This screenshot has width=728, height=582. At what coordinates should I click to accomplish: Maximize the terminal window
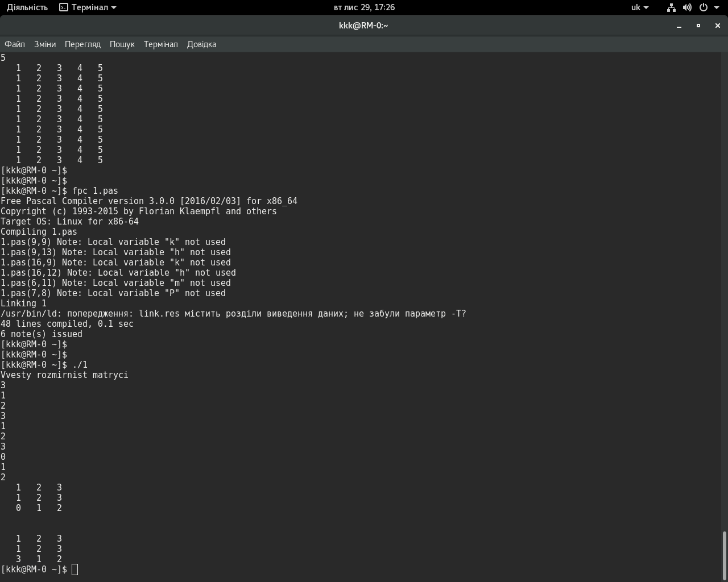point(698,26)
